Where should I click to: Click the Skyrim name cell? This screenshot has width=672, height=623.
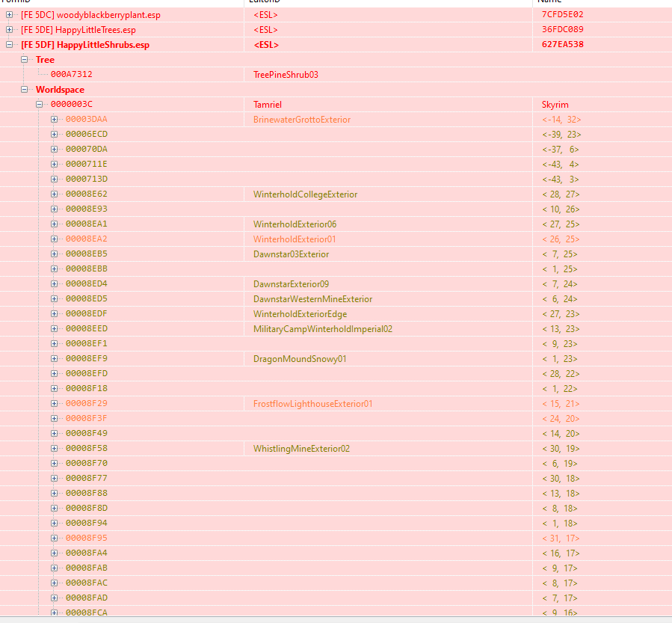pos(555,105)
